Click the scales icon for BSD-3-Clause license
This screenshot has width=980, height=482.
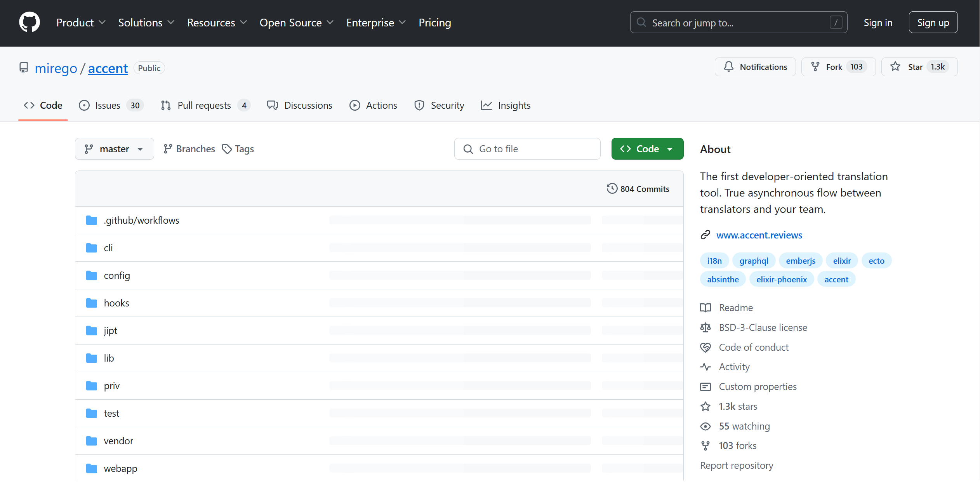tap(705, 327)
